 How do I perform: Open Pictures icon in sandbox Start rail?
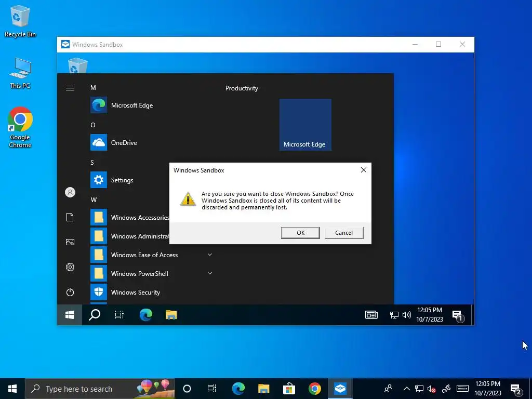point(70,242)
